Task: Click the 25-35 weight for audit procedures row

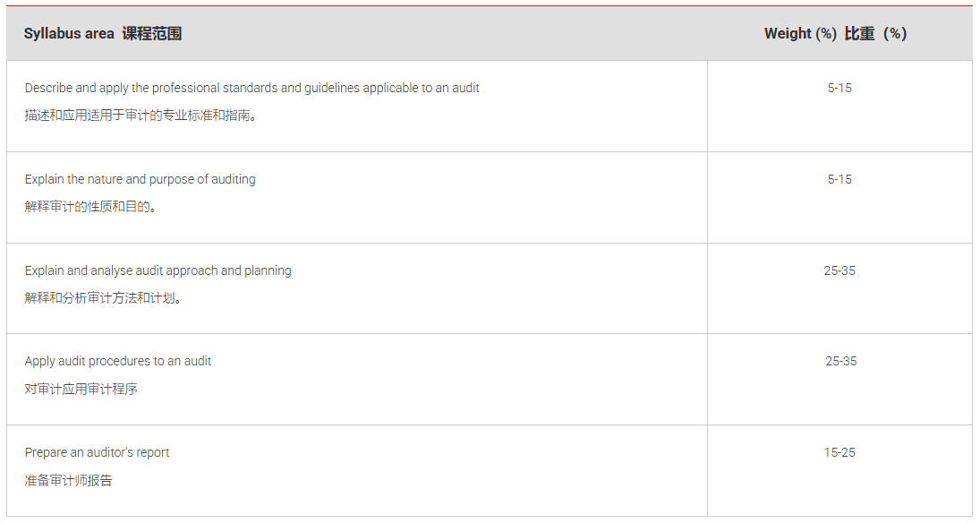Action: pyautogui.click(x=840, y=361)
